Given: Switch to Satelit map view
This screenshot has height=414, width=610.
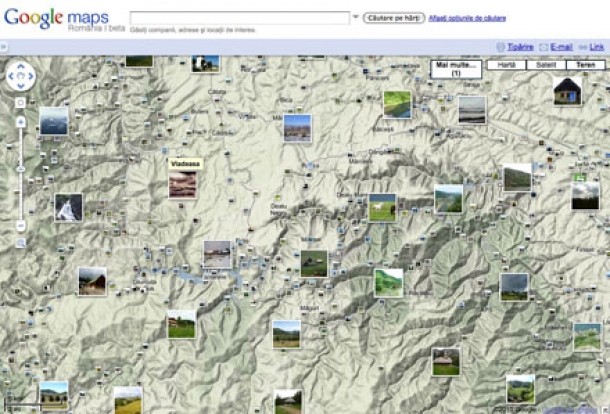Looking at the screenshot, I should coord(546,64).
